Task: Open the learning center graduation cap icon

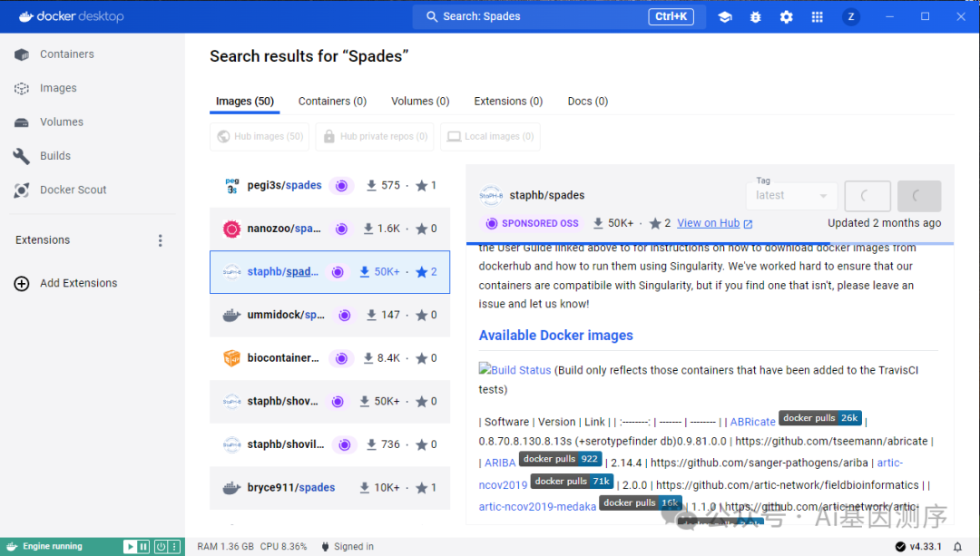Action: pyautogui.click(x=725, y=16)
